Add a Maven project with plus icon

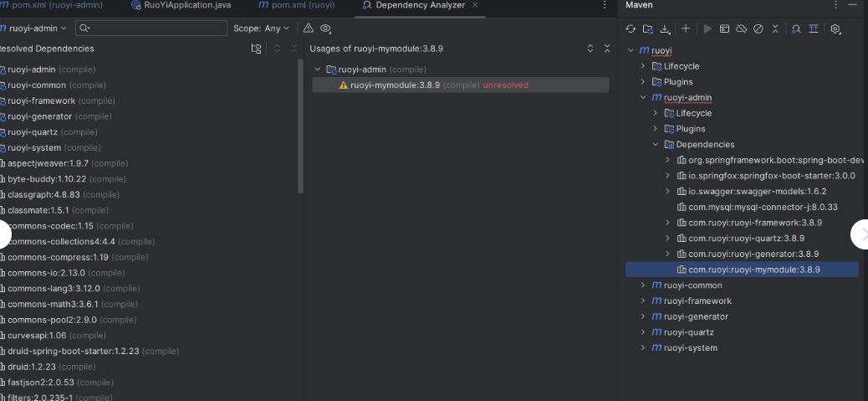[x=686, y=28]
